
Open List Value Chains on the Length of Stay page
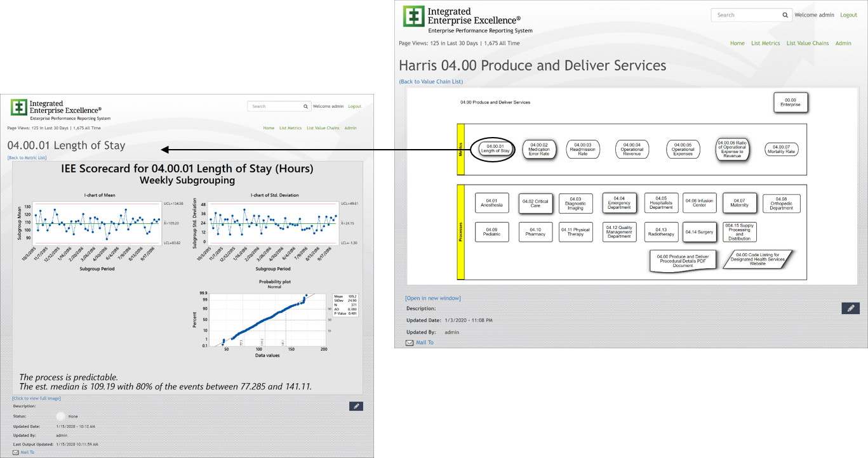(323, 128)
